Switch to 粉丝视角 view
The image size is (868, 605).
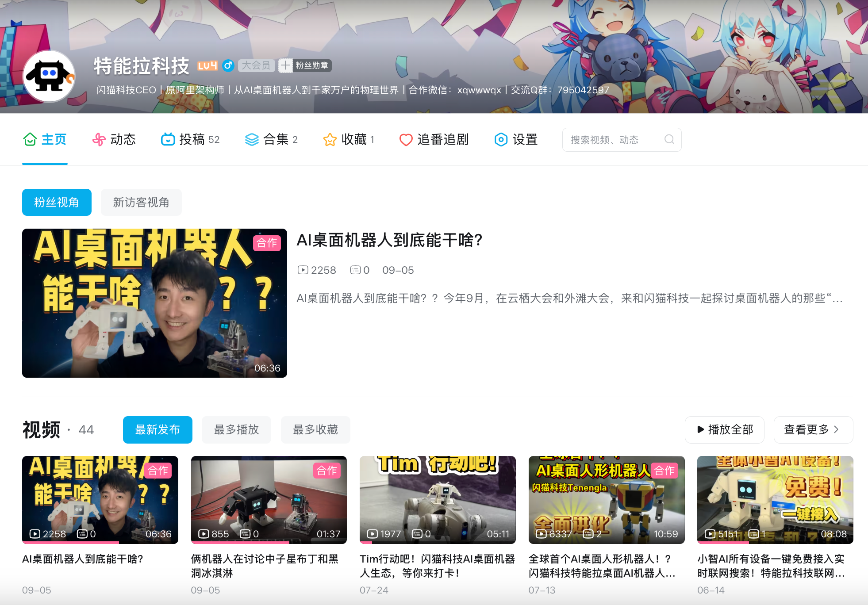[57, 202]
